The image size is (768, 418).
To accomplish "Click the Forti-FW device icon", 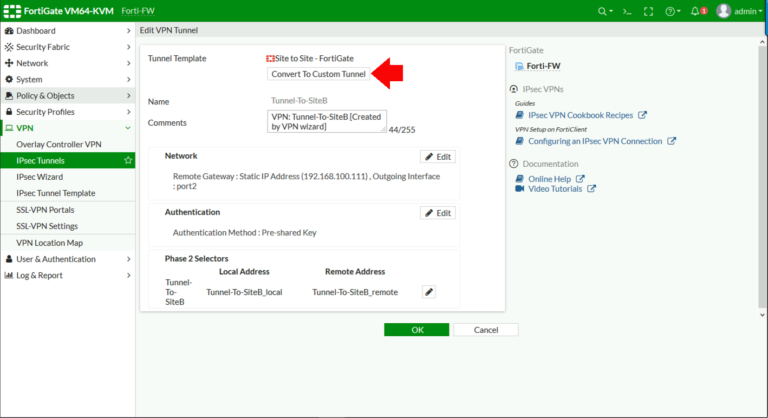I will point(519,66).
